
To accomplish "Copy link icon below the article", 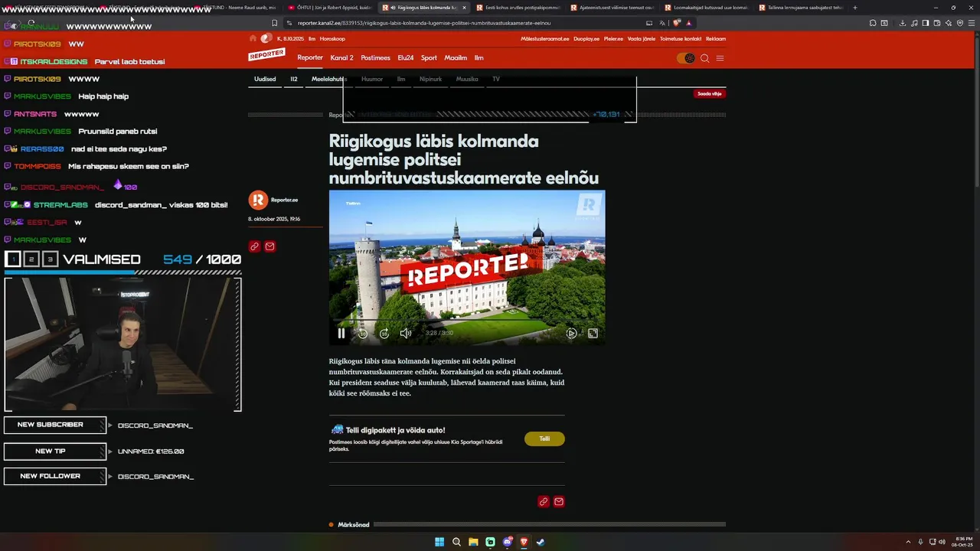I will coord(544,501).
